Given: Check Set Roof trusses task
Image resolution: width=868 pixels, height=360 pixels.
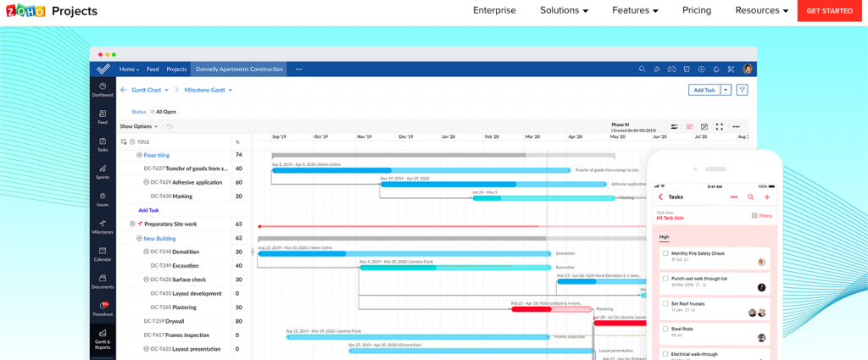Looking at the screenshot, I should (x=665, y=303).
